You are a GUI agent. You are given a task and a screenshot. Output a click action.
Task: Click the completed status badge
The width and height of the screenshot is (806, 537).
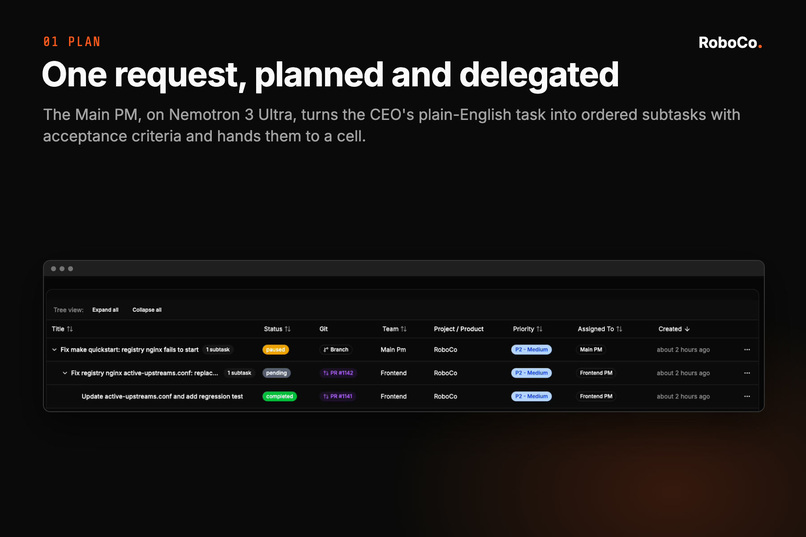(280, 396)
